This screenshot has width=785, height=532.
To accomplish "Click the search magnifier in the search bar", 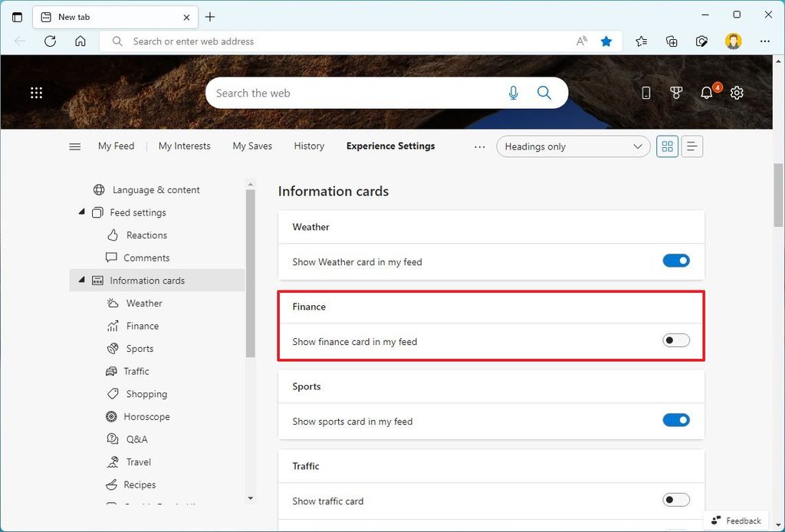I will point(544,93).
